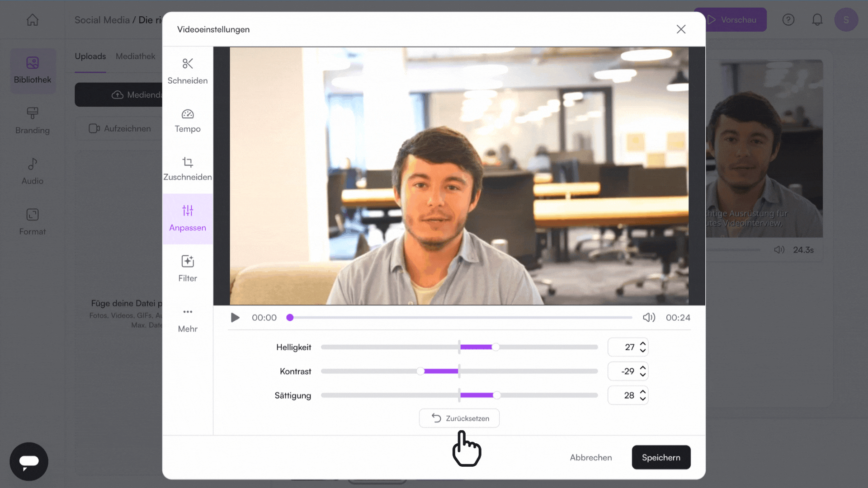Close the Videoeinstellungen dialog
Screen dimensions: 868x488
[x=681, y=29]
